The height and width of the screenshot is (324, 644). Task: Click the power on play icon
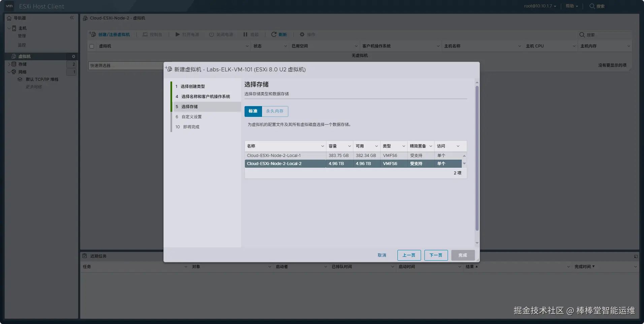(x=178, y=34)
